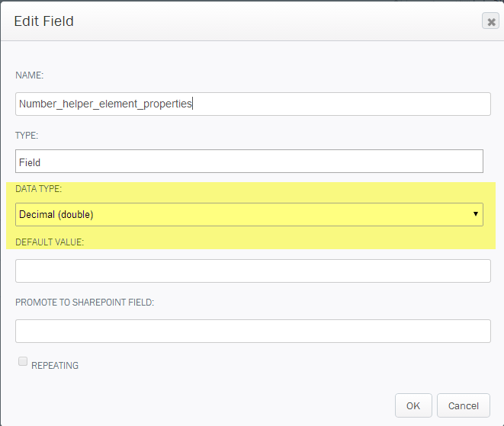Click the Name input field

(x=253, y=104)
